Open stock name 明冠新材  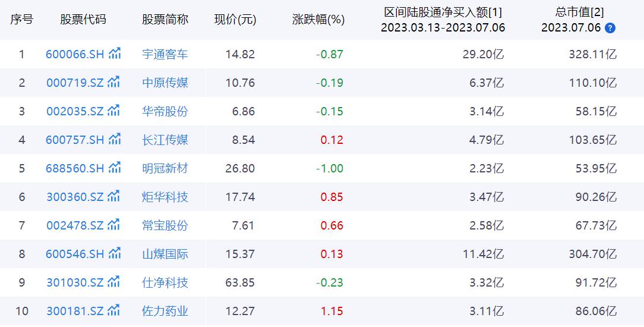(x=165, y=168)
